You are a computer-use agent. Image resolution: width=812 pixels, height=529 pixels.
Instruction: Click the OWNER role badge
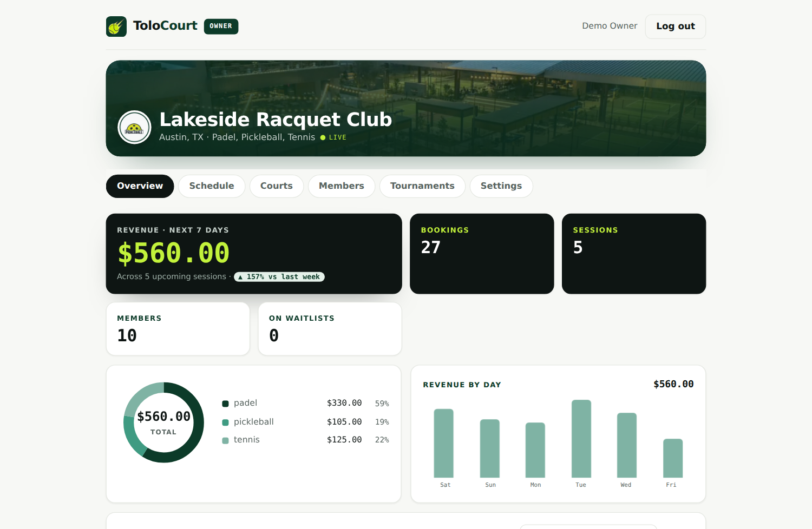(x=221, y=26)
